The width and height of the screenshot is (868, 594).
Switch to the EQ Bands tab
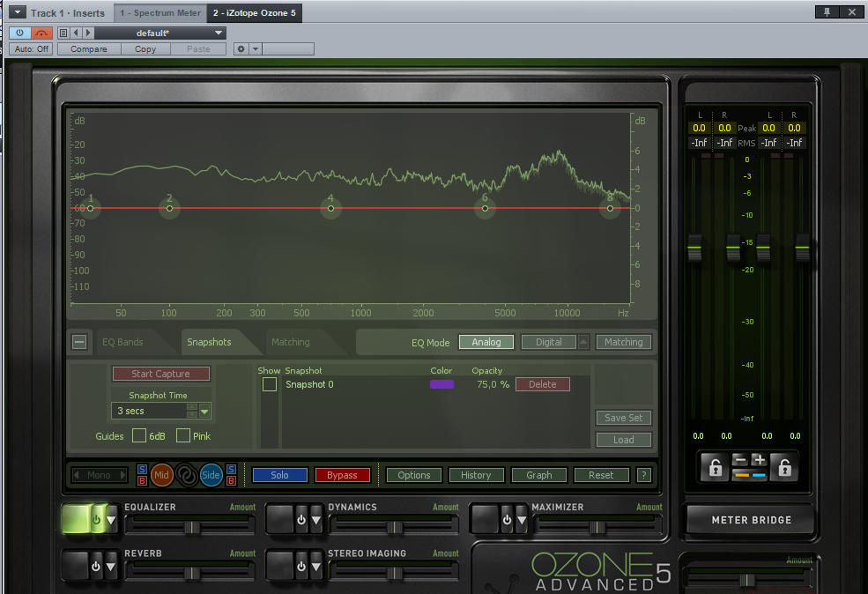tap(122, 342)
